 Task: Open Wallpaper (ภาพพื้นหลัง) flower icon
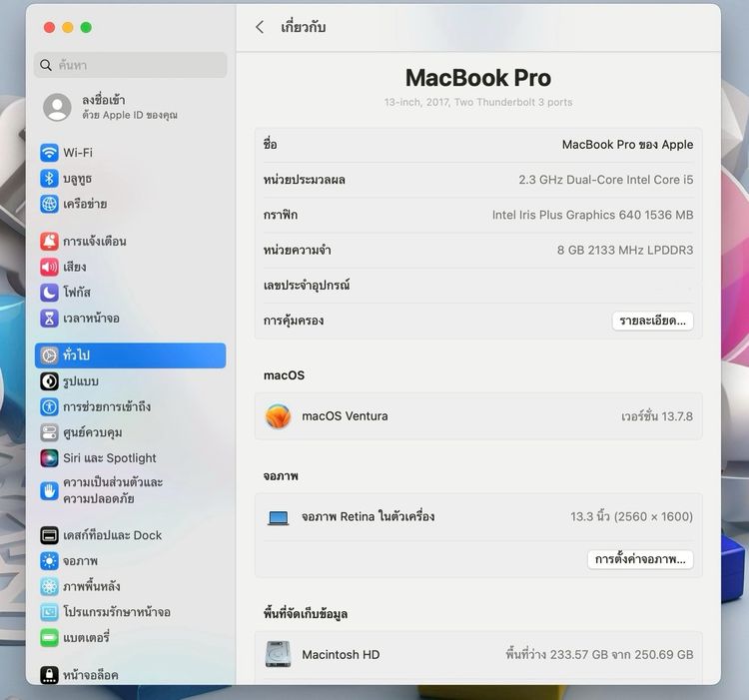tap(49, 586)
